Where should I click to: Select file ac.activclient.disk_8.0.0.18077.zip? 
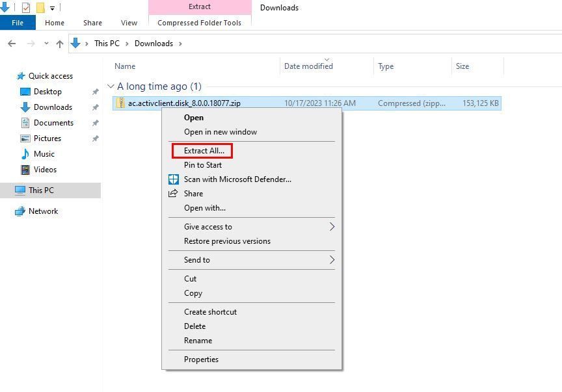(x=184, y=103)
